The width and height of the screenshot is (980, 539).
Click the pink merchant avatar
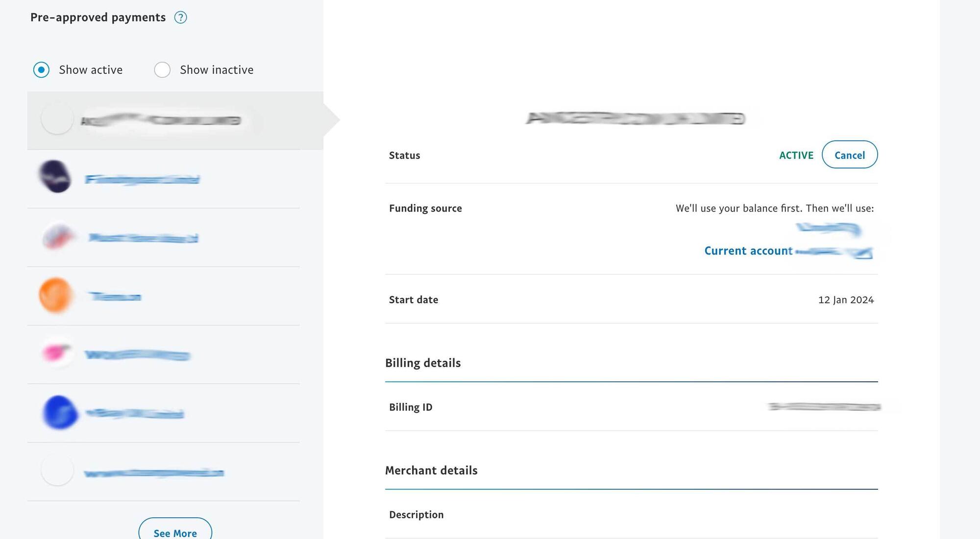click(56, 352)
